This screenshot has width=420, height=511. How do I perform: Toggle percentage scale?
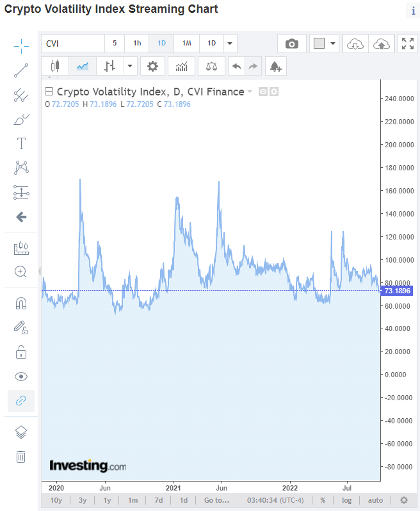pyautogui.click(x=323, y=500)
